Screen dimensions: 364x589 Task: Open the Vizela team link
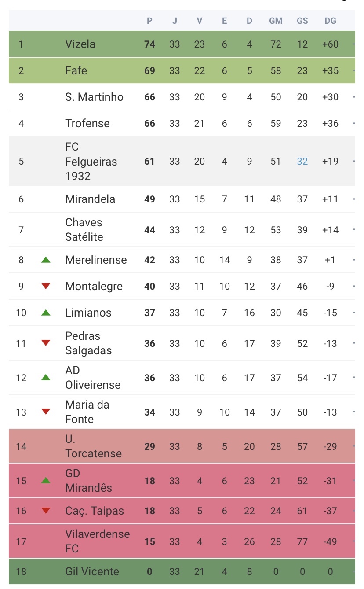click(x=80, y=44)
